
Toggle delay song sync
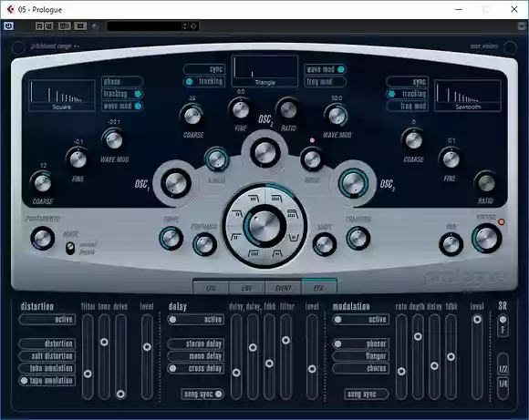(202, 394)
